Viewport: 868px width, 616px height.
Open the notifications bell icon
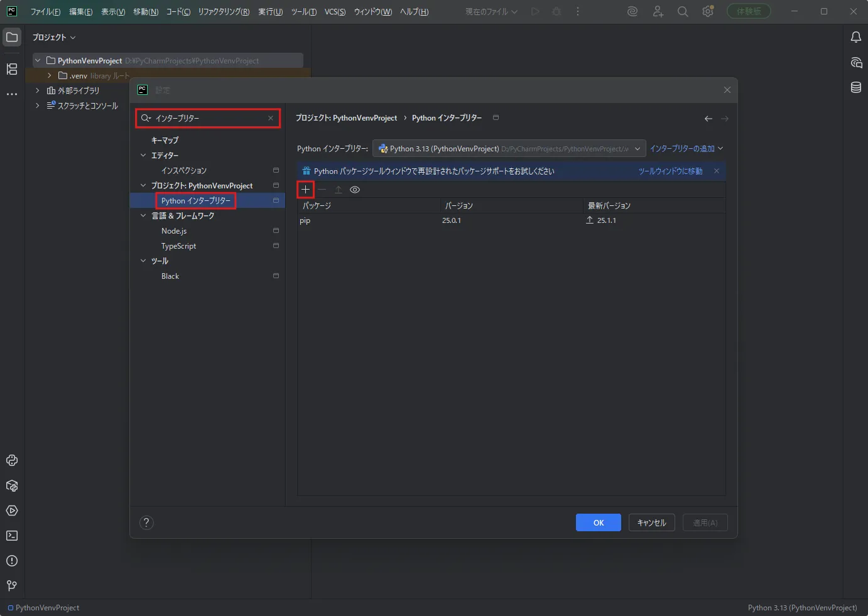pyautogui.click(x=855, y=37)
